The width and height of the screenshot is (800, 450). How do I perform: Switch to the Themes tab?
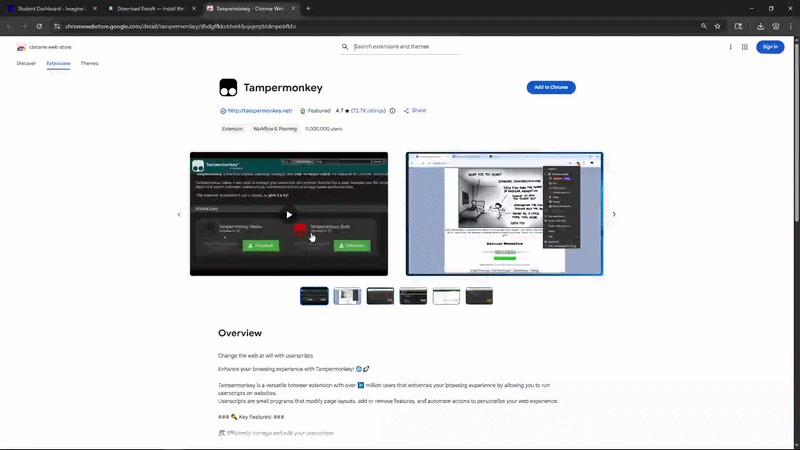(90, 63)
